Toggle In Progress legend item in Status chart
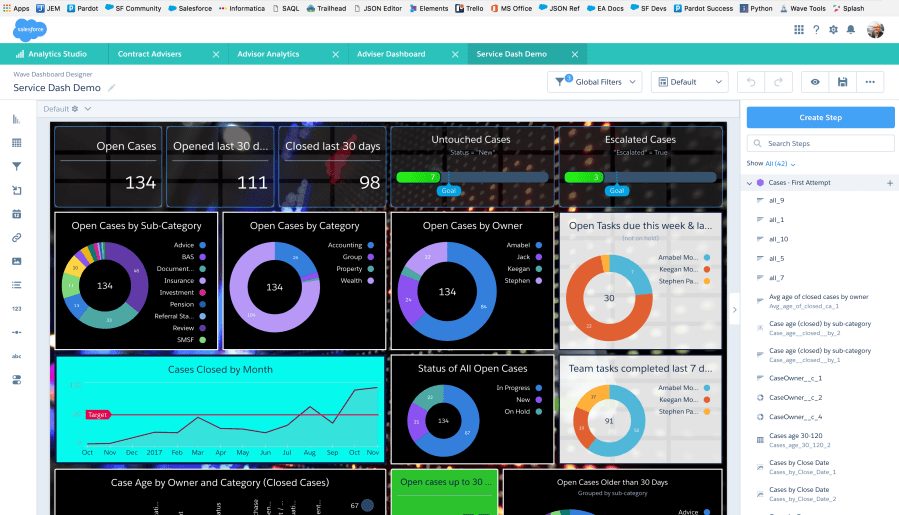This screenshot has height=515, width=899. [x=519, y=388]
